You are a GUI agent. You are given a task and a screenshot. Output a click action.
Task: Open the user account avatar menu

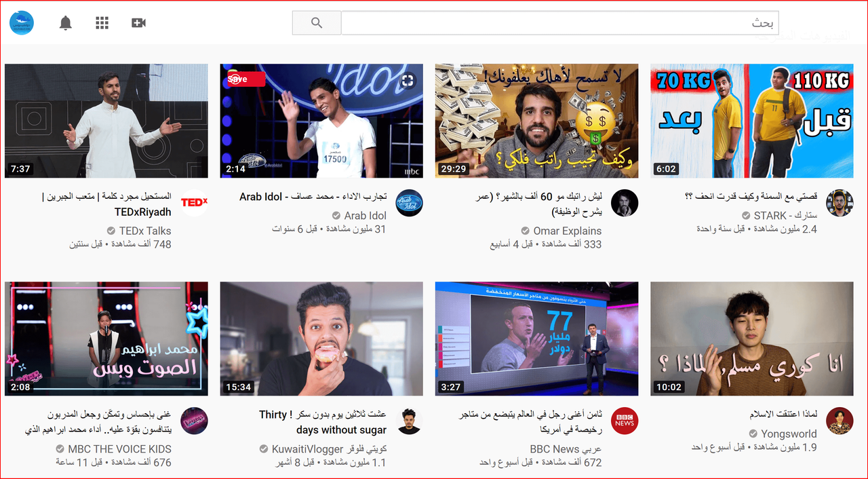pos(22,22)
